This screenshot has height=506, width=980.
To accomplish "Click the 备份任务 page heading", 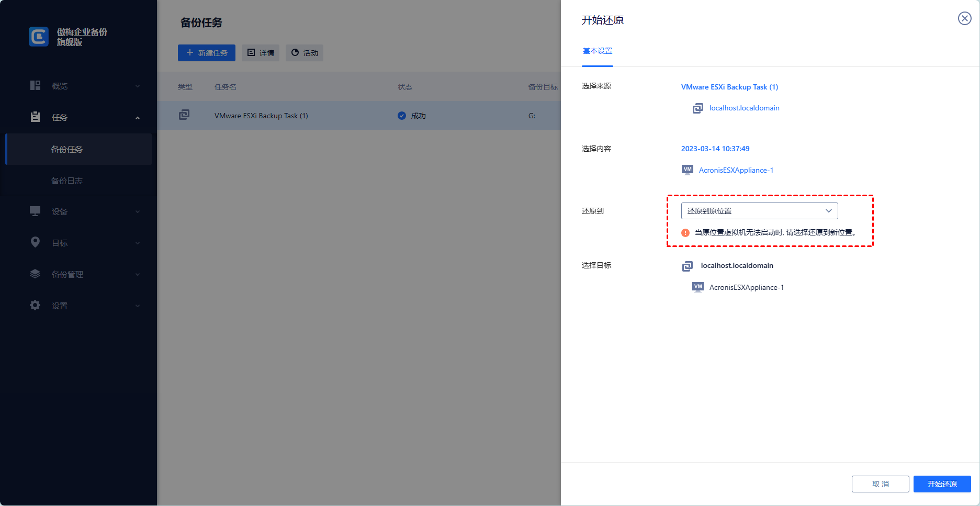I will (201, 23).
